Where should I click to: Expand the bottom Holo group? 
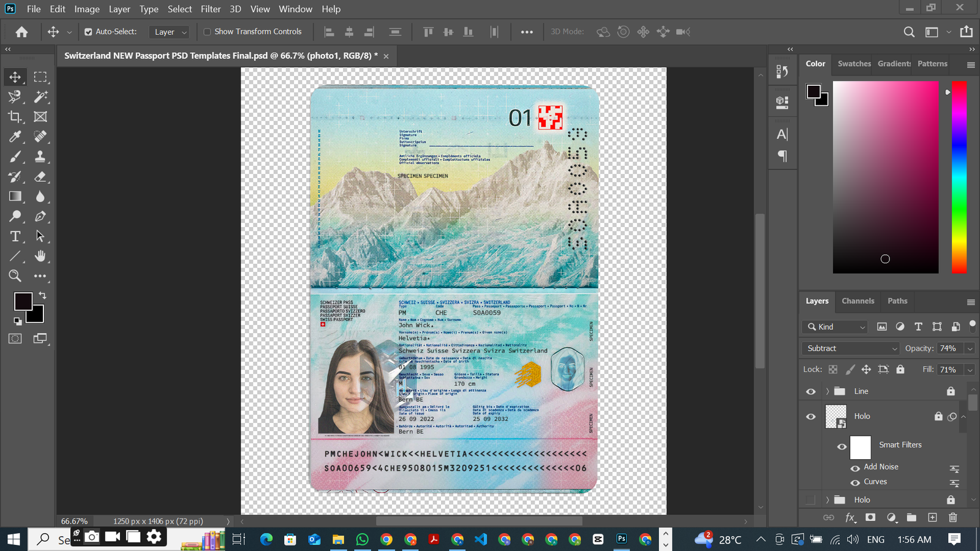827,500
